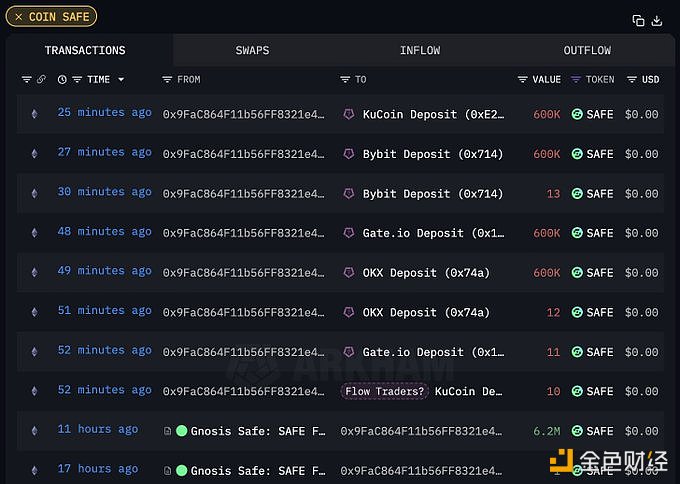Download the transactions with the download icon
The height and width of the screenshot is (484, 680).
point(657,20)
